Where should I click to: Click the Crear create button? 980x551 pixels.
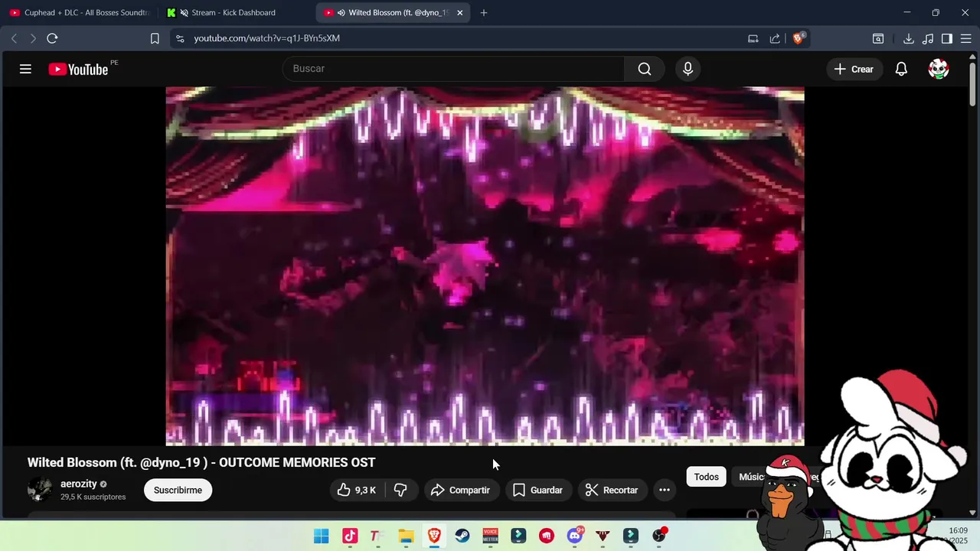tap(854, 69)
